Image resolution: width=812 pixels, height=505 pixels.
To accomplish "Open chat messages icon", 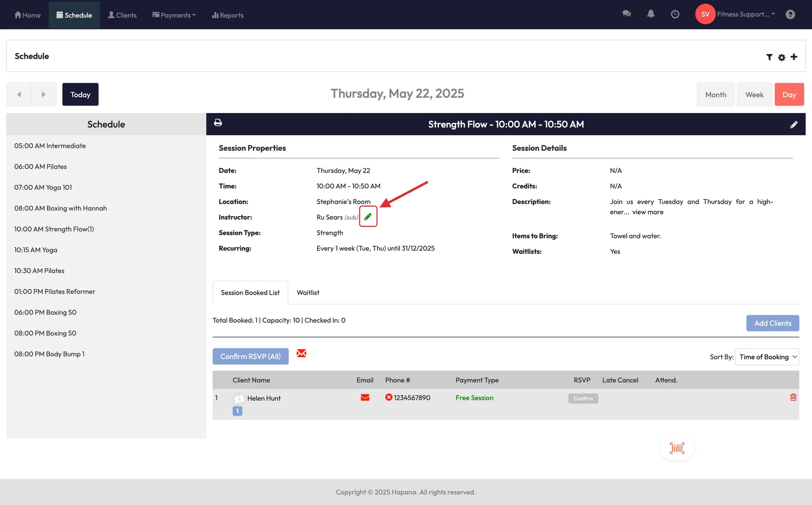I will [x=626, y=14].
